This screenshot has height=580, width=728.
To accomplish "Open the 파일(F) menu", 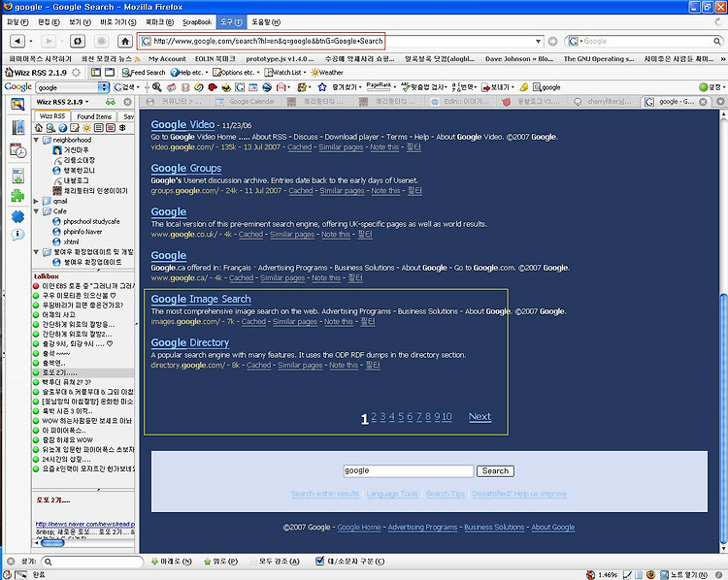I will pyautogui.click(x=17, y=21).
